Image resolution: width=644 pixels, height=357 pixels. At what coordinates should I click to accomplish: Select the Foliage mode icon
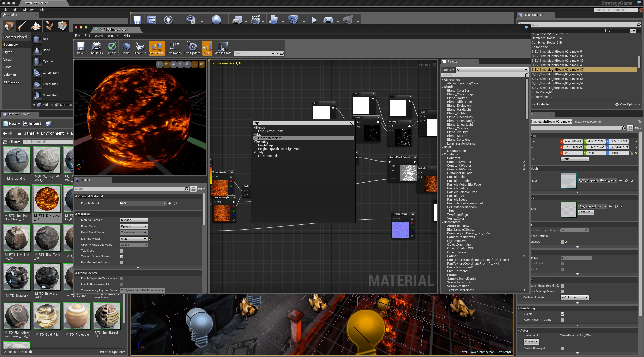coord(49,26)
